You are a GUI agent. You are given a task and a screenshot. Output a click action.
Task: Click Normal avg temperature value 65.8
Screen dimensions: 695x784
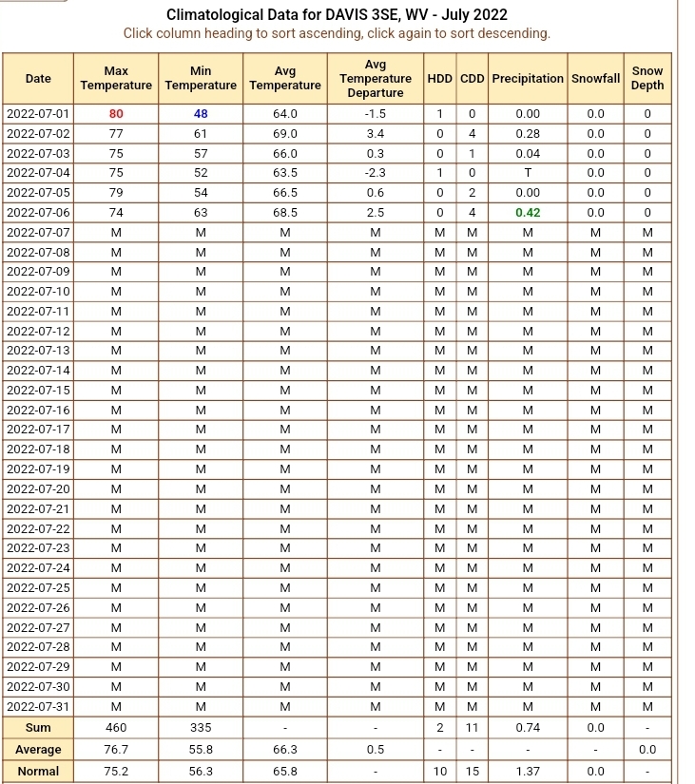pyautogui.click(x=285, y=771)
